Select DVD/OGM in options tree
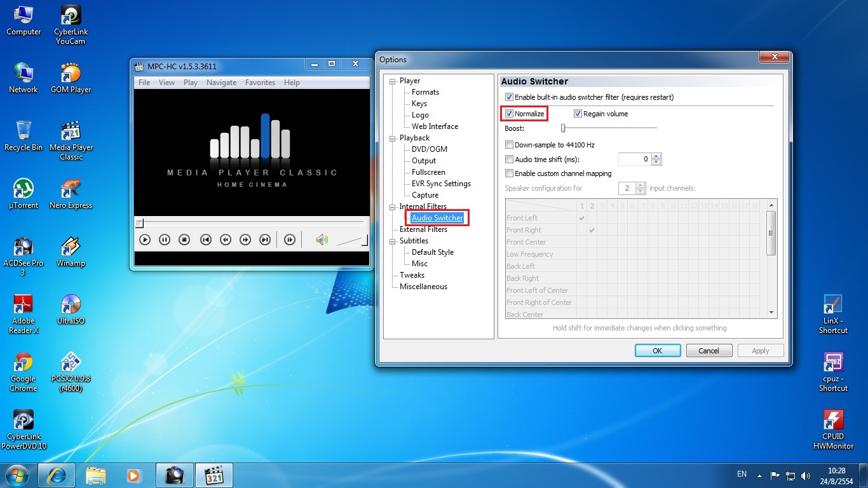The image size is (868, 488). click(430, 149)
